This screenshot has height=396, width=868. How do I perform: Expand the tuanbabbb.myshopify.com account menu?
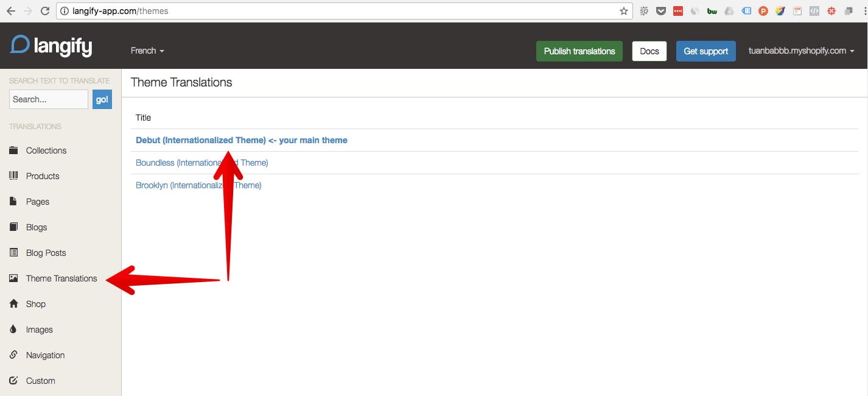click(x=801, y=51)
